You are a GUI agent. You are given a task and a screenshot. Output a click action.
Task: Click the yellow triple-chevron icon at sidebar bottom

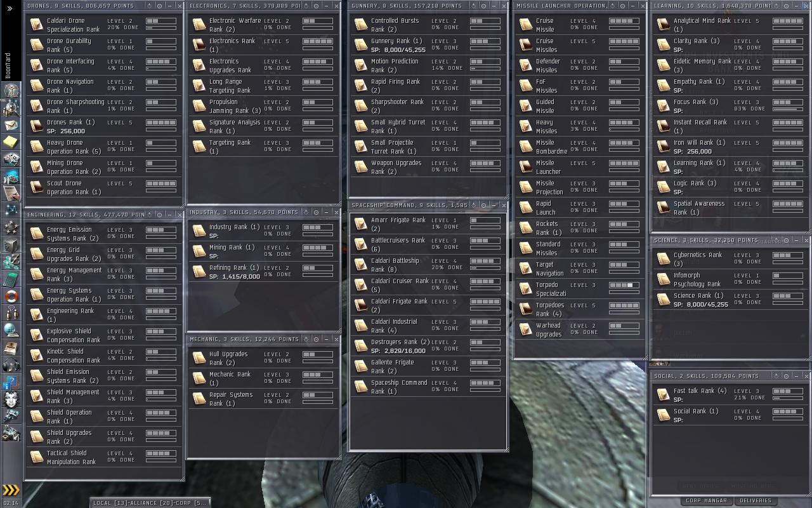pos(11,490)
